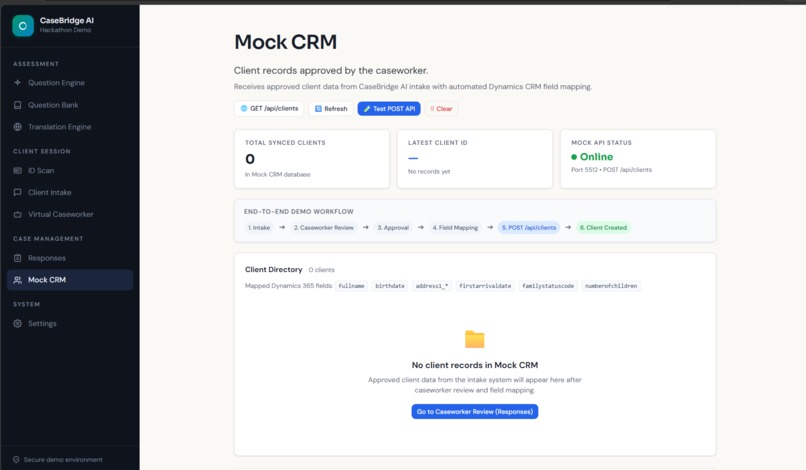This screenshot has height=470, width=806.
Task: Click the Question Engine sparkle icon
Action: coord(17,83)
